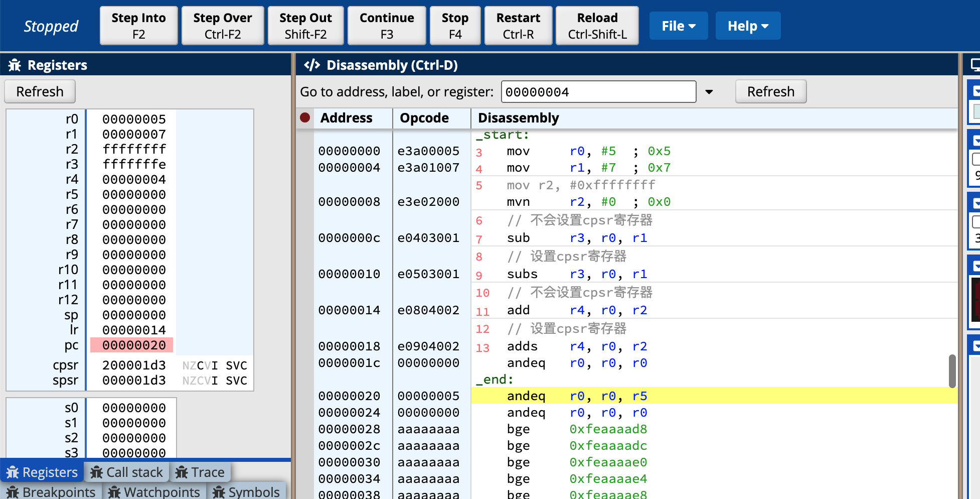Click the Disassembly vertical scrollbar thumb
The width and height of the screenshot is (980, 499).
click(952, 371)
